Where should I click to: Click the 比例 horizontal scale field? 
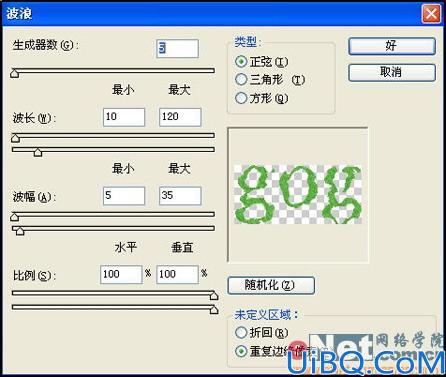tap(121, 275)
